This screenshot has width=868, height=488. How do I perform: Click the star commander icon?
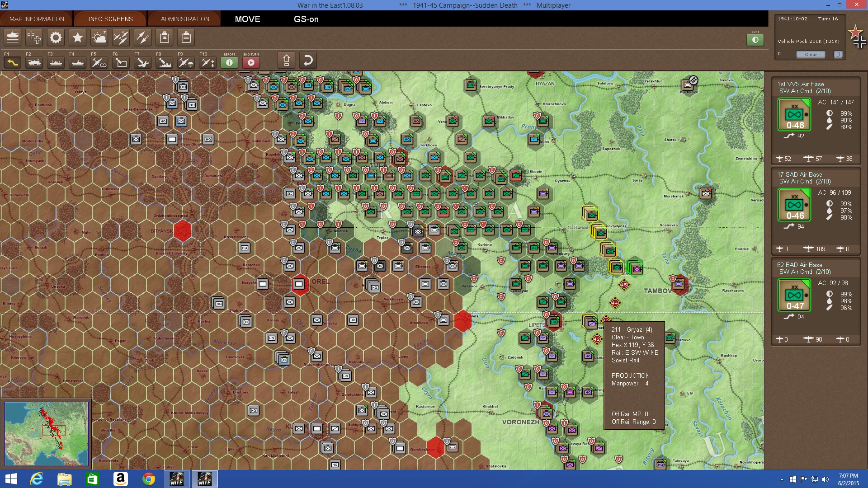(x=77, y=38)
